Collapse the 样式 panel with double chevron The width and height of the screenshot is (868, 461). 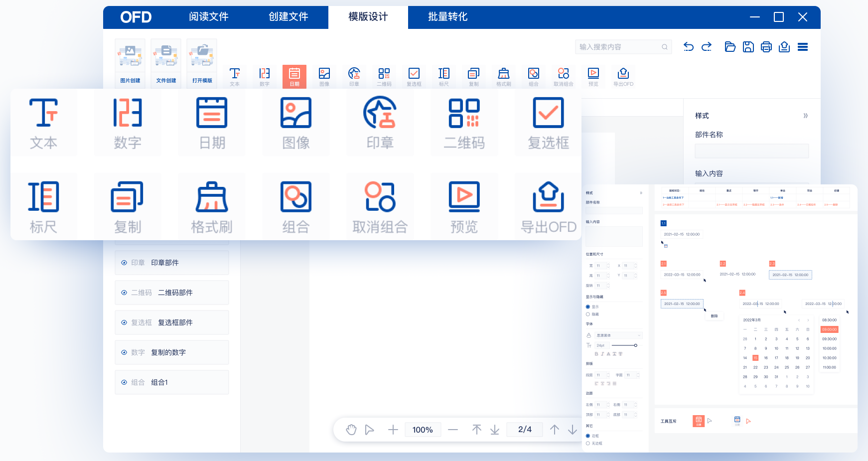coord(806,116)
